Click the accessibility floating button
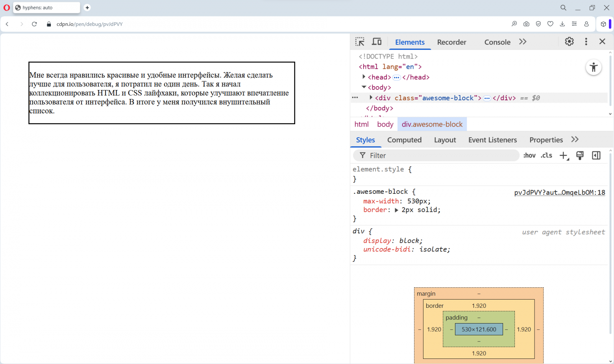Viewport: 614px width, 364px height. pyautogui.click(x=594, y=68)
